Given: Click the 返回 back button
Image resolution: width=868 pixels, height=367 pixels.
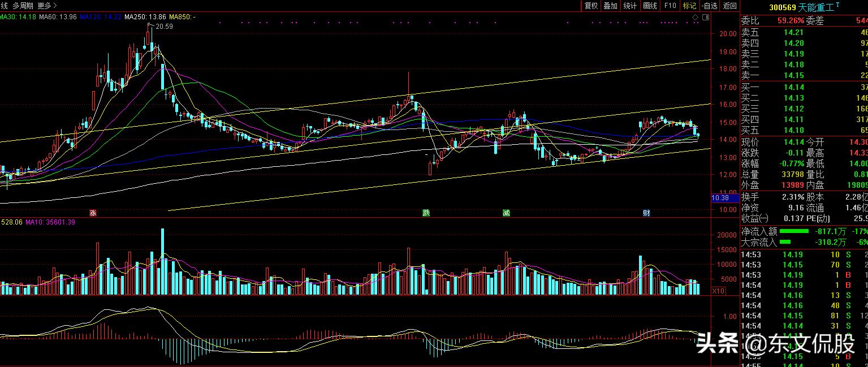Looking at the screenshot, I should [x=729, y=6].
